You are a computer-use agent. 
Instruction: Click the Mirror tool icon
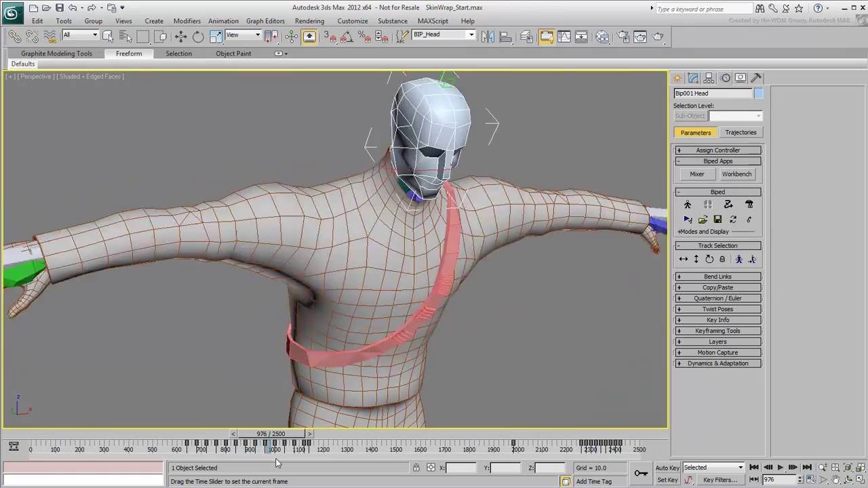(x=488, y=37)
